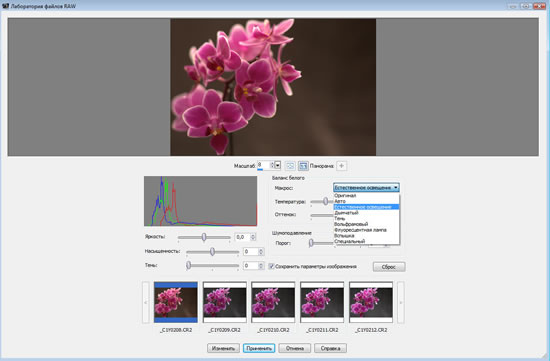This screenshot has width=550, height=361.
Task: Select thumbnail _C1Y0210.CR2
Action: pos(273,302)
